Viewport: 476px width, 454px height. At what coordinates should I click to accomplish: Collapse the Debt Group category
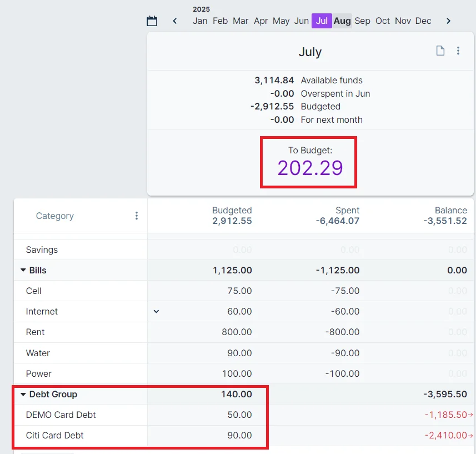tap(23, 395)
